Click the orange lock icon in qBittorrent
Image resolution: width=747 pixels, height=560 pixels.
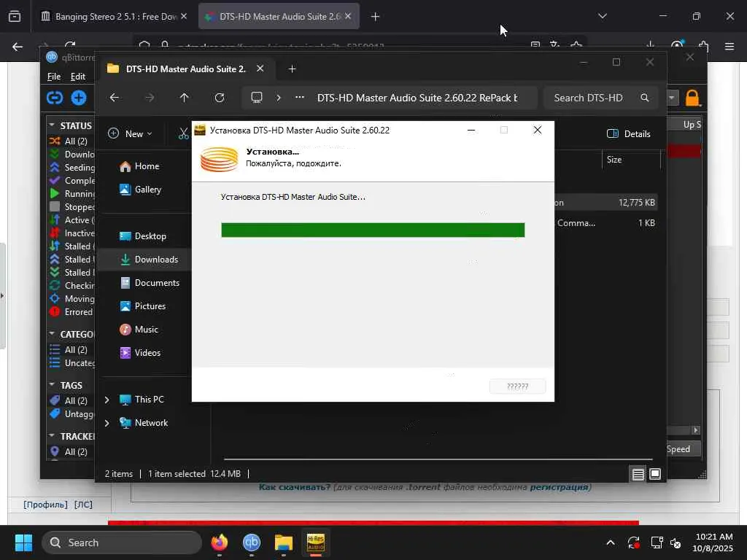coord(692,98)
